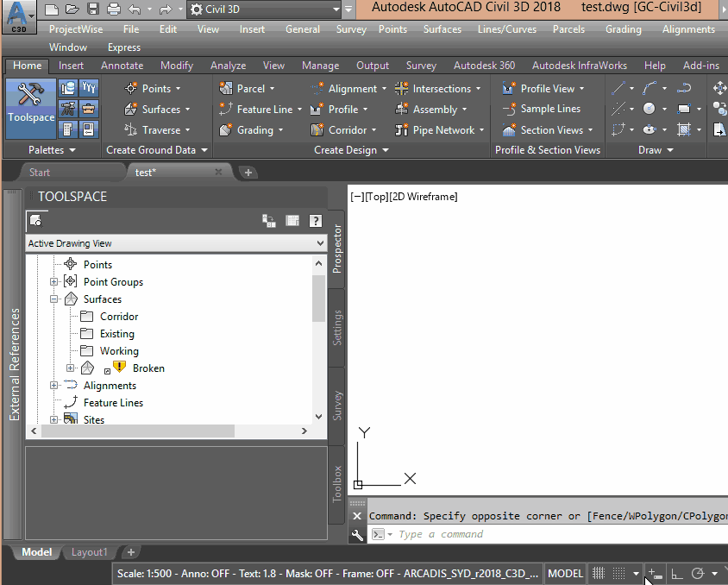Image resolution: width=728 pixels, height=585 pixels.
Task: Switch to the Insert ribbon tab
Action: pos(71,66)
